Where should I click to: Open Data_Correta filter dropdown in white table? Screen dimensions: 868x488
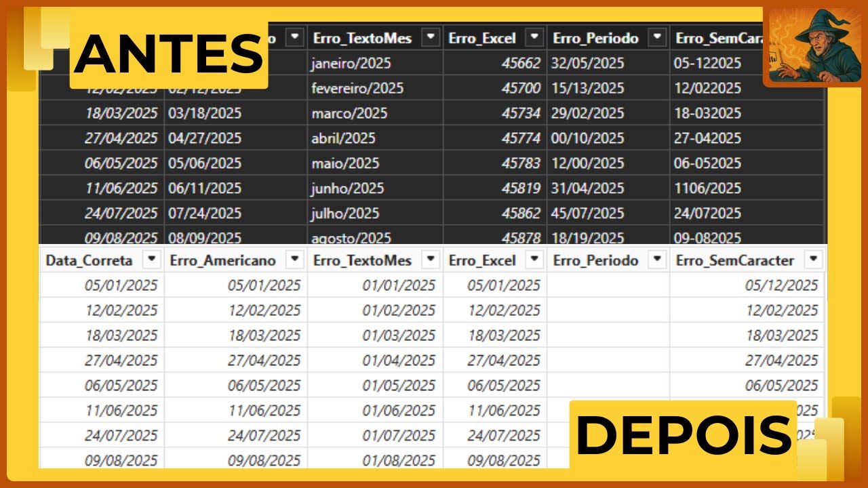[x=152, y=260]
